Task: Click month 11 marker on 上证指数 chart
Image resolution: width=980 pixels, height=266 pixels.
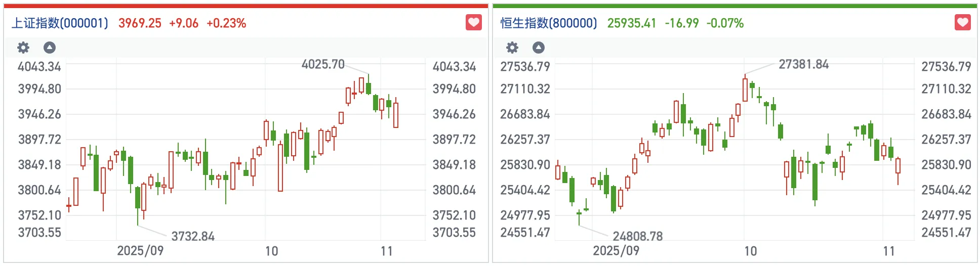Action: pyautogui.click(x=387, y=251)
